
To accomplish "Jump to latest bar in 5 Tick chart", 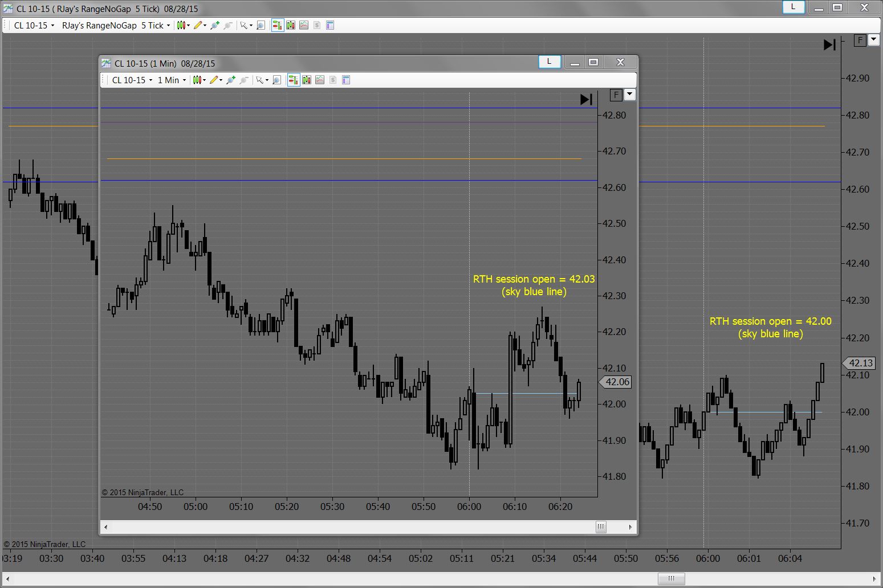I will click(829, 44).
